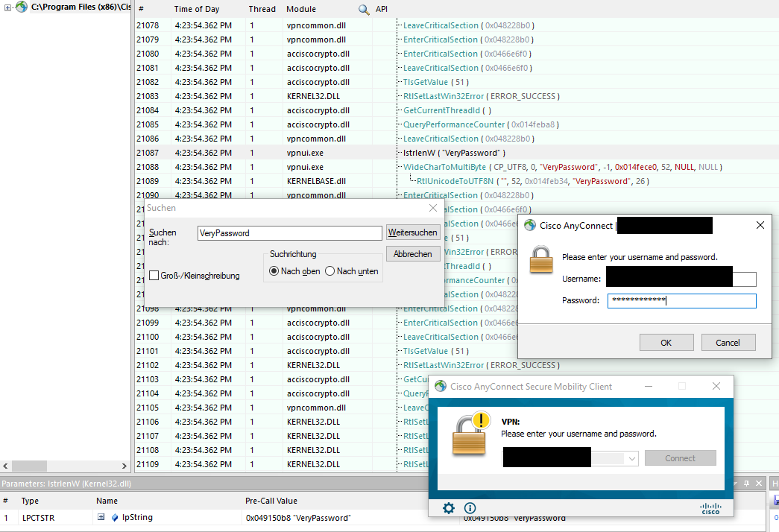
Task: Select the Nach unten search direction
Action: point(330,271)
